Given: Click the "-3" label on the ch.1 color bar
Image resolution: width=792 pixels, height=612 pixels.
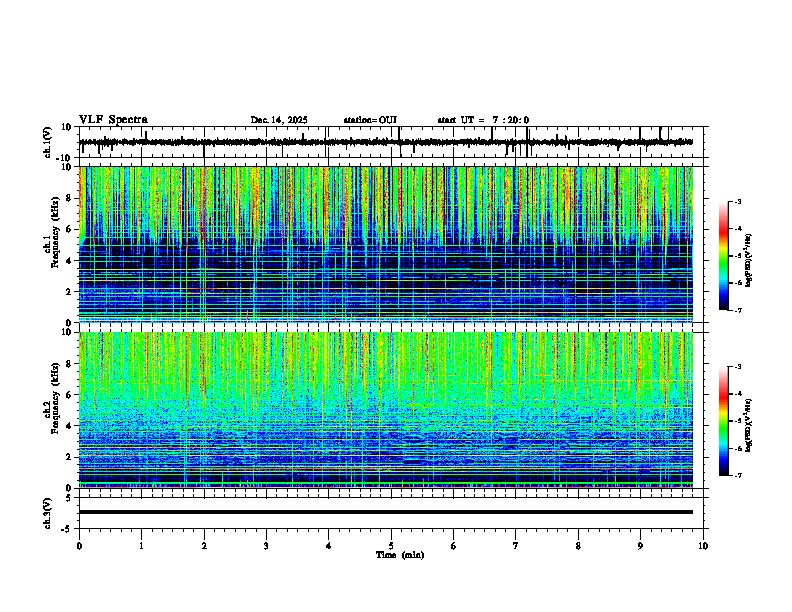Looking at the screenshot, I should (x=737, y=202).
